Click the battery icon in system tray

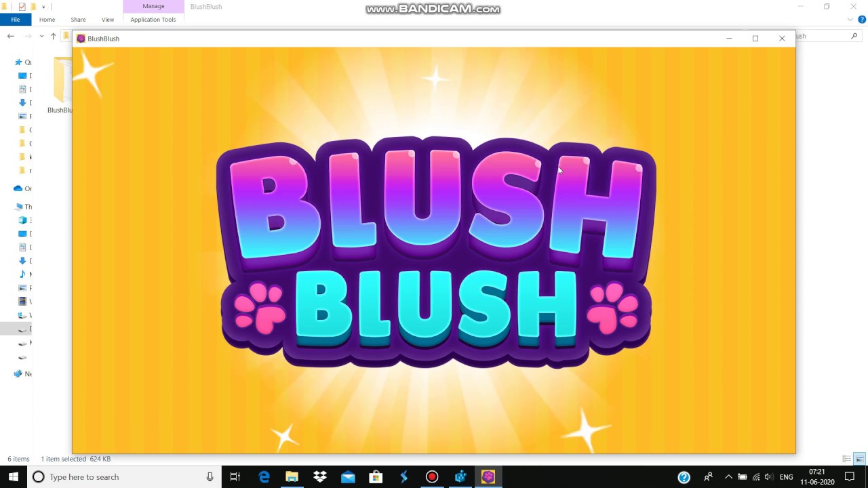(x=742, y=477)
